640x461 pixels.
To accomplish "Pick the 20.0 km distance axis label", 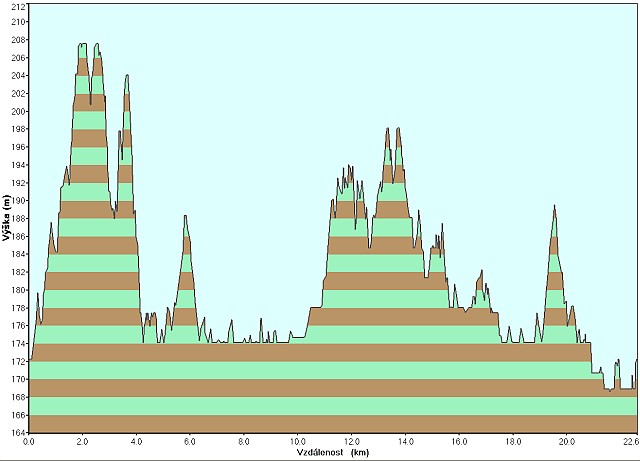I will (566, 441).
